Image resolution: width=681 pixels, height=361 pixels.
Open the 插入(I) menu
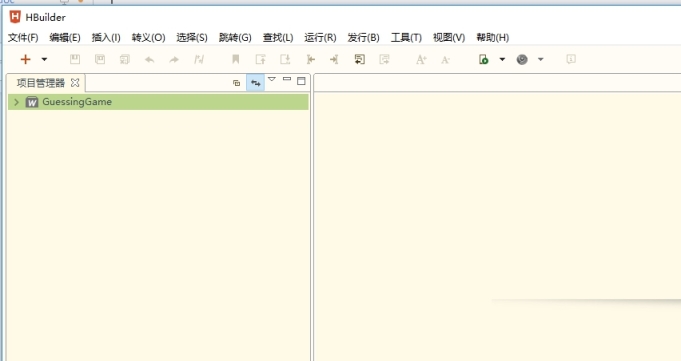[106, 38]
